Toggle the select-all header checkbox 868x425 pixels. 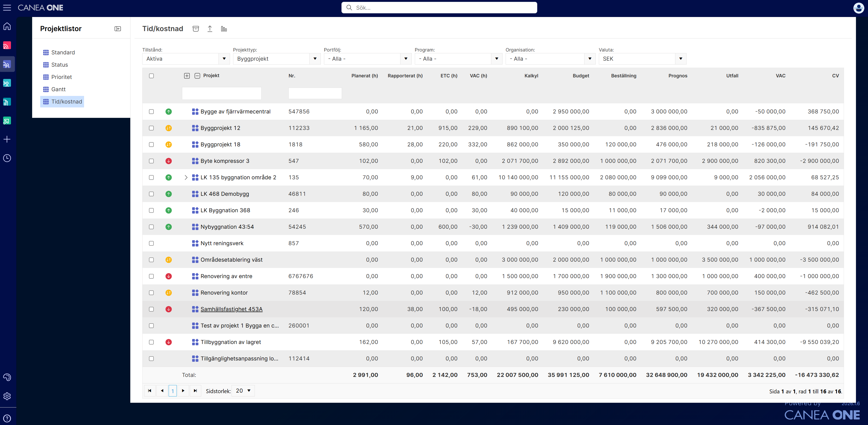click(x=151, y=76)
